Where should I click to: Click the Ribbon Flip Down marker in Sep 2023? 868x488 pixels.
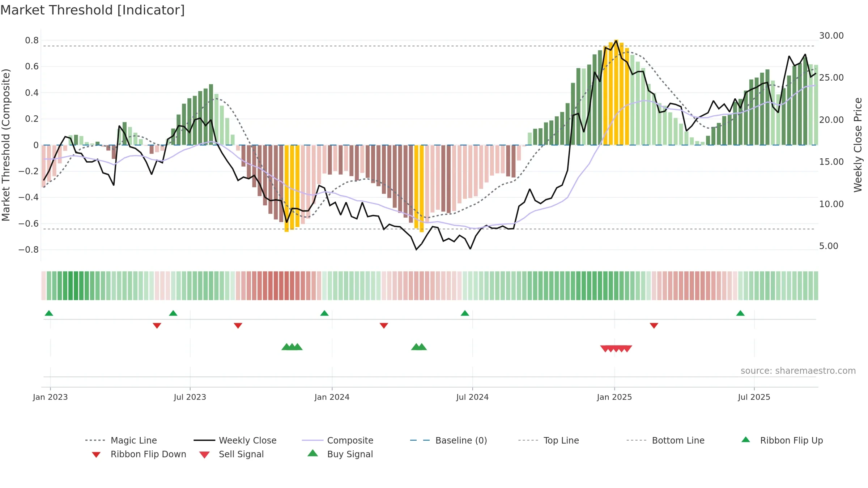pos(238,326)
